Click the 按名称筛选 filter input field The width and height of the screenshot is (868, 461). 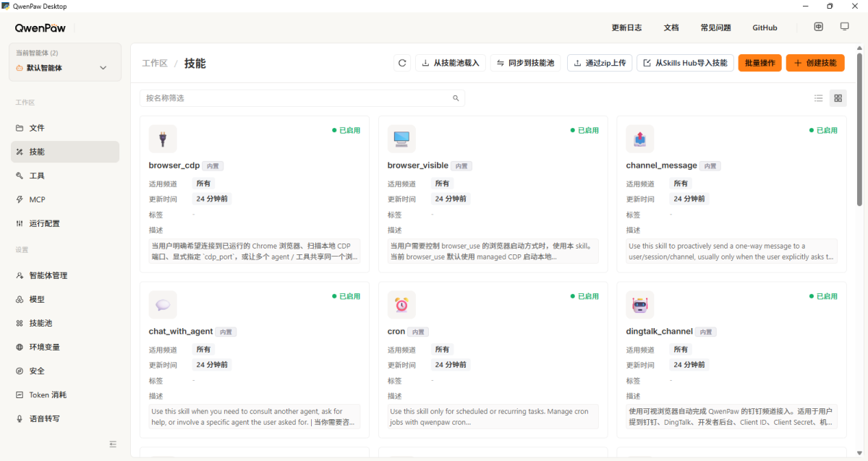click(x=297, y=98)
